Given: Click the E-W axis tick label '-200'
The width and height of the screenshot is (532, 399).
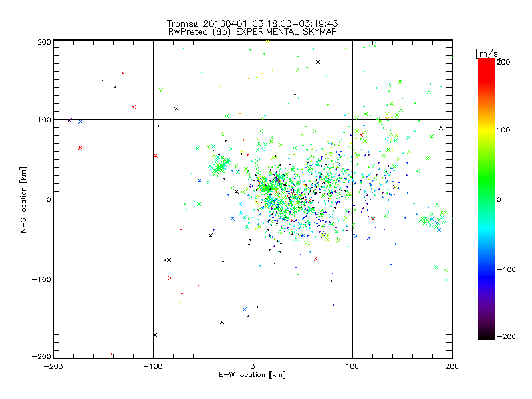Looking at the screenshot, I should [x=53, y=366].
